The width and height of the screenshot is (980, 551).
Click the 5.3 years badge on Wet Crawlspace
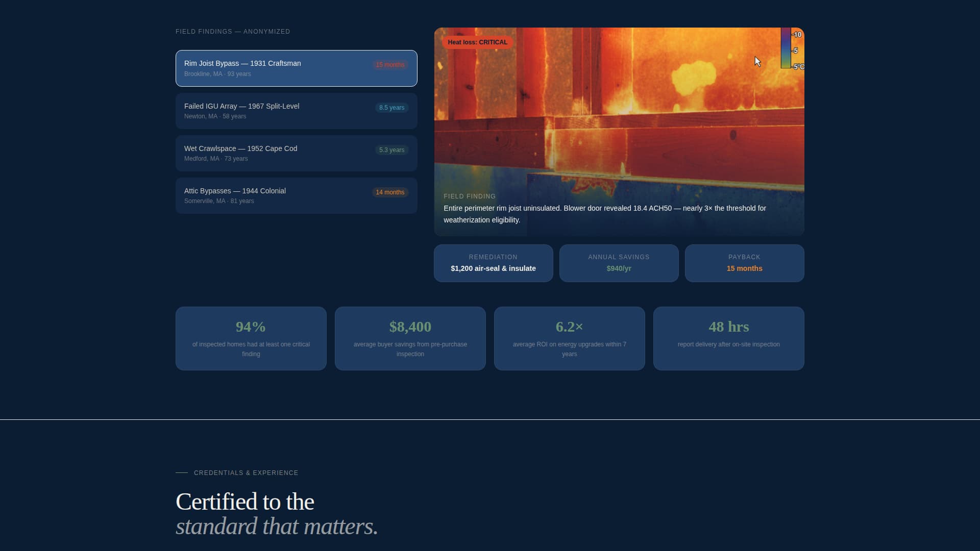[x=391, y=150]
